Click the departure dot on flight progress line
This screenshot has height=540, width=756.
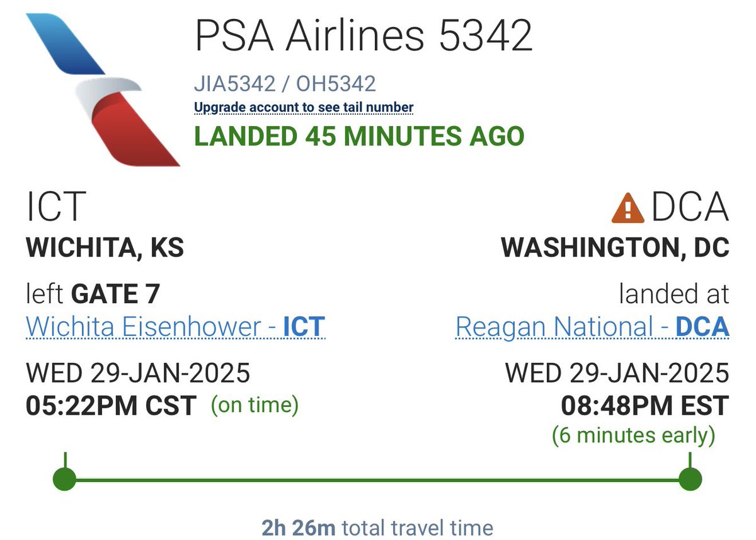coord(64,479)
